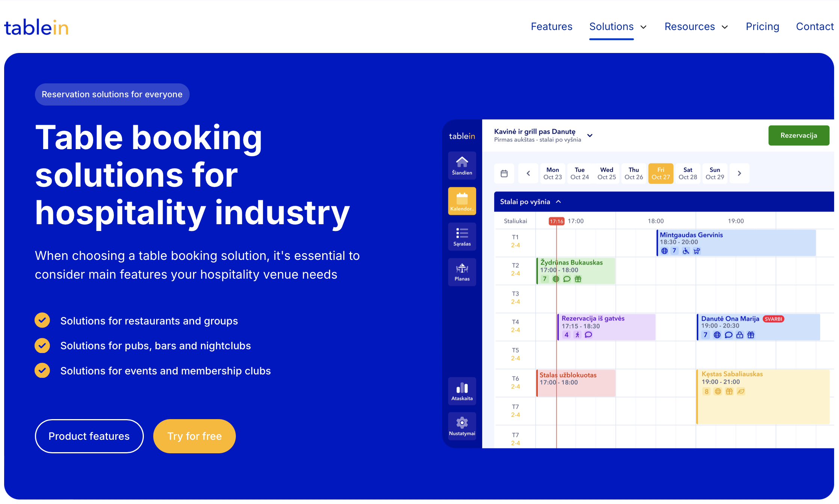The height and width of the screenshot is (504, 839).
Task: Click the SVARBI tag on Danutė booking
Action: tap(773, 319)
